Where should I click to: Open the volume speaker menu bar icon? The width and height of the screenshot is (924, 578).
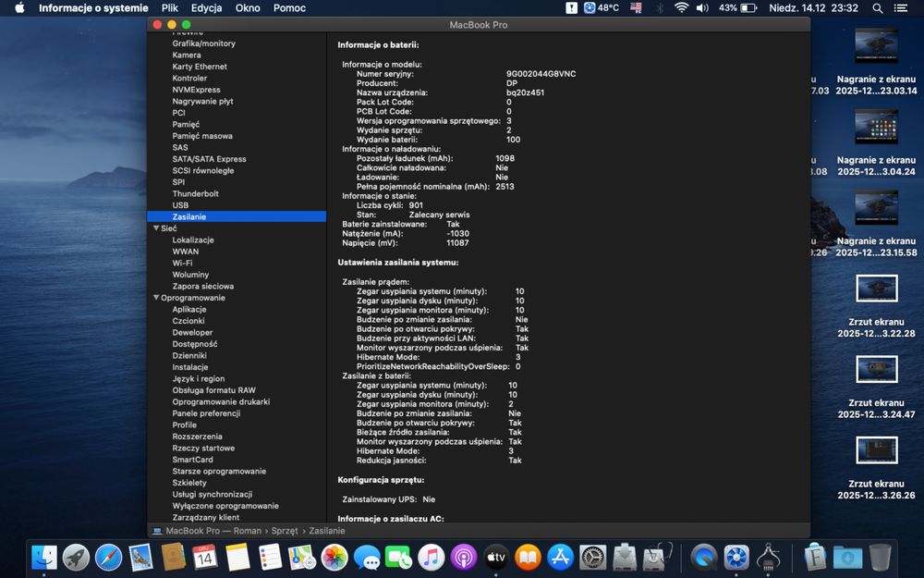tap(702, 8)
